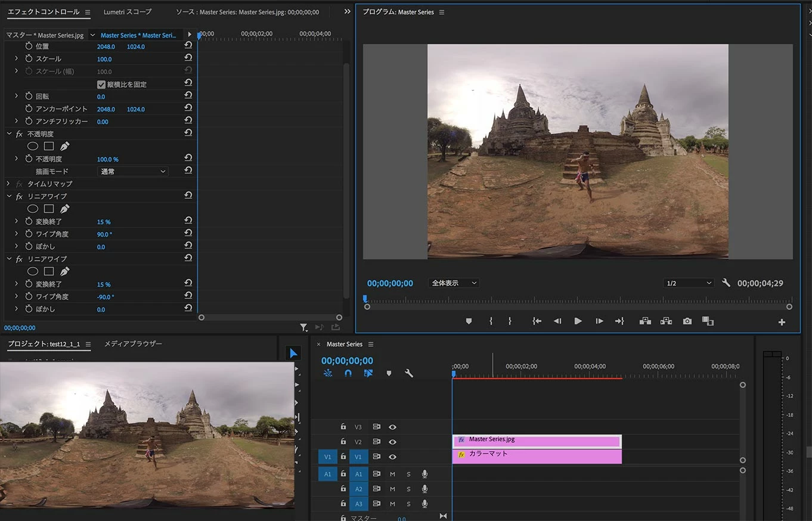812x521 pixels.
Task: Click the Export Frame camera icon
Action: 687,321
